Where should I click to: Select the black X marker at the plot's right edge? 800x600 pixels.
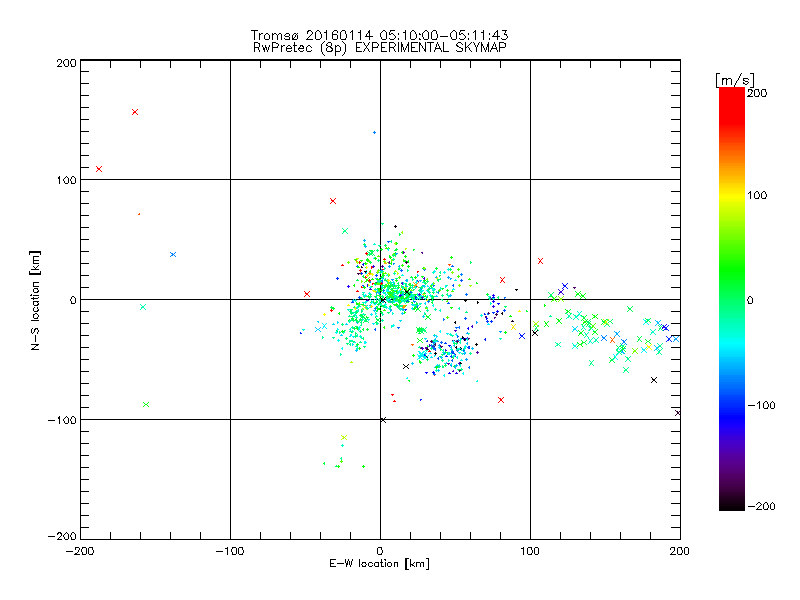[x=678, y=413]
